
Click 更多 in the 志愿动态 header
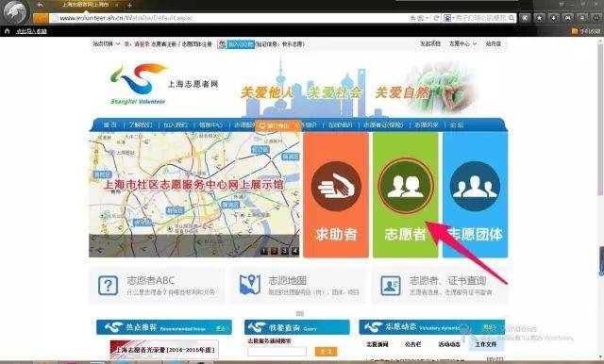click(489, 327)
